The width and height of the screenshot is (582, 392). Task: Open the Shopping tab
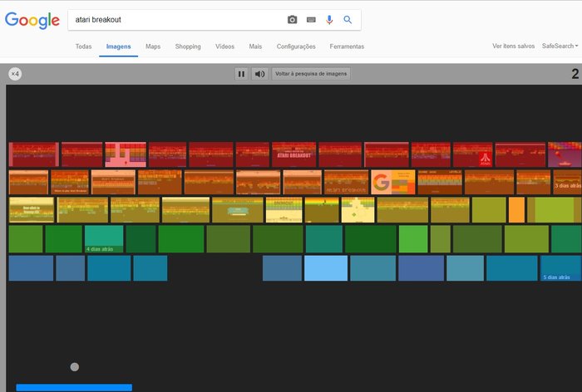tap(188, 47)
